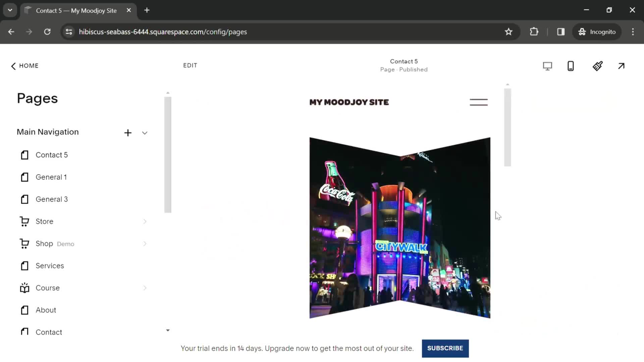Viewport: 644px width, 362px height.
Task: Click HOME back navigation link
Action: [x=24, y=65]
